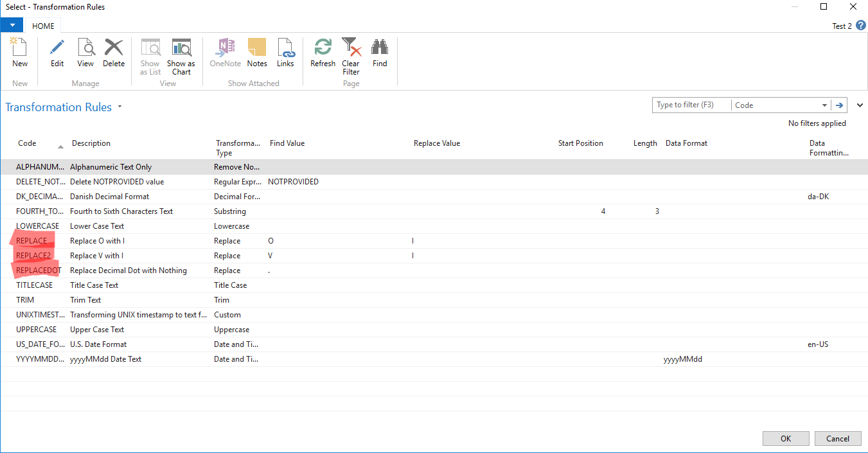Image resolution: width=868 pixels, height=453 pixels.
Task: Click the Replace Value column header
Action: pyautogui.click(x=437, y=143)
